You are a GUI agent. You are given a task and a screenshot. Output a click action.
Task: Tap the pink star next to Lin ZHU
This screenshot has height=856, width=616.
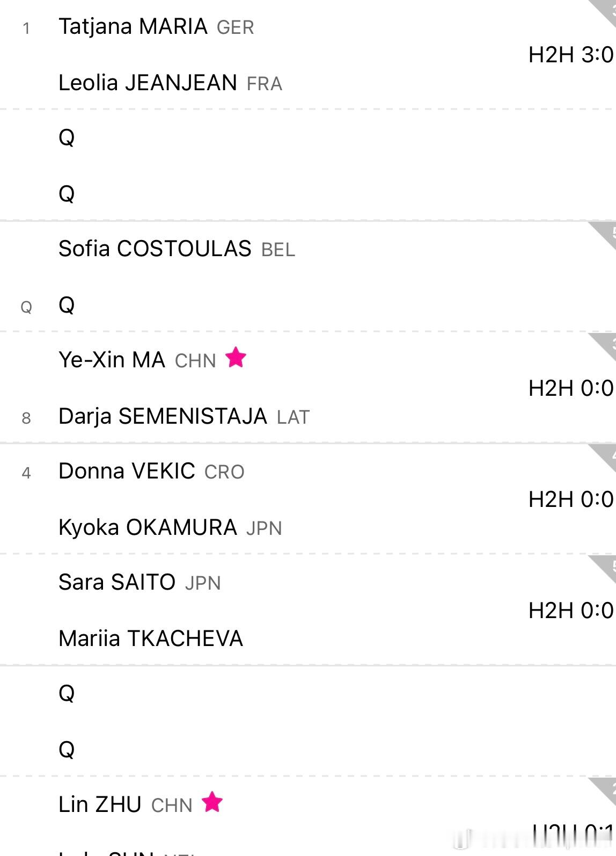212,802
